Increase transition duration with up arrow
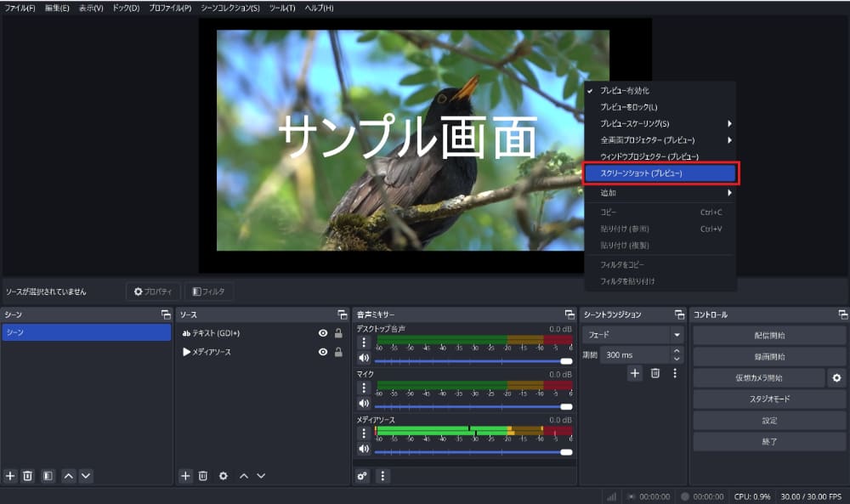This screenshot has width=850, height=504. 677,351
